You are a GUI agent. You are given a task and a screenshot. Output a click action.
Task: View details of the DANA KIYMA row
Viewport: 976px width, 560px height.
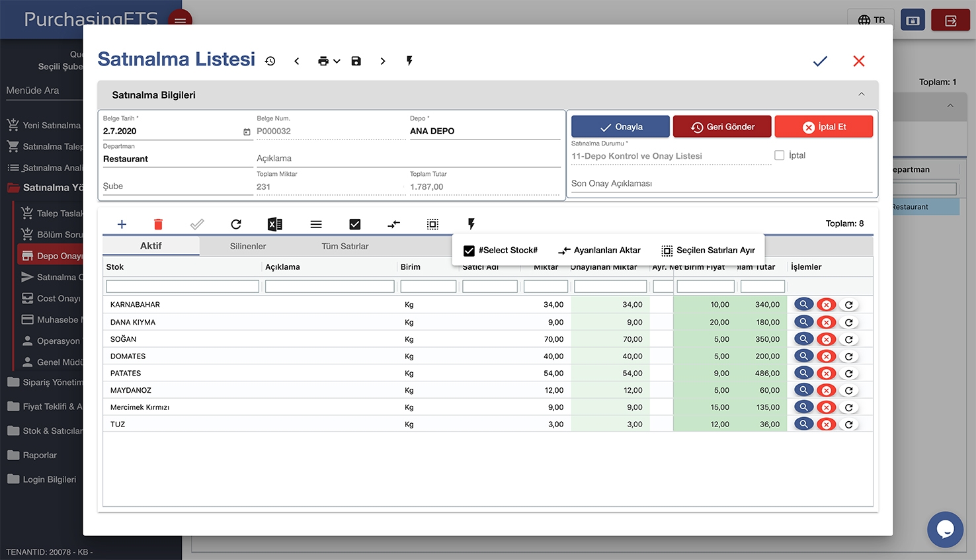click(803, 322)
